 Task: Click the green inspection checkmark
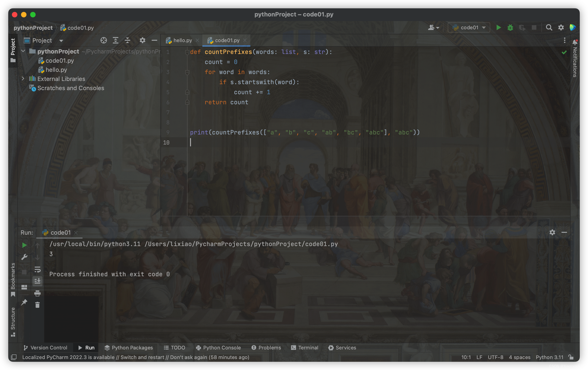[564, 52]
